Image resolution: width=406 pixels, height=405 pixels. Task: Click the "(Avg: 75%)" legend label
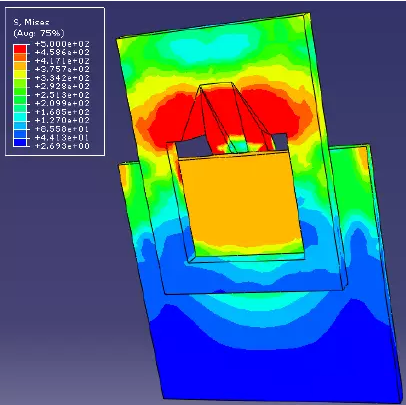click(x=39, y=33)
